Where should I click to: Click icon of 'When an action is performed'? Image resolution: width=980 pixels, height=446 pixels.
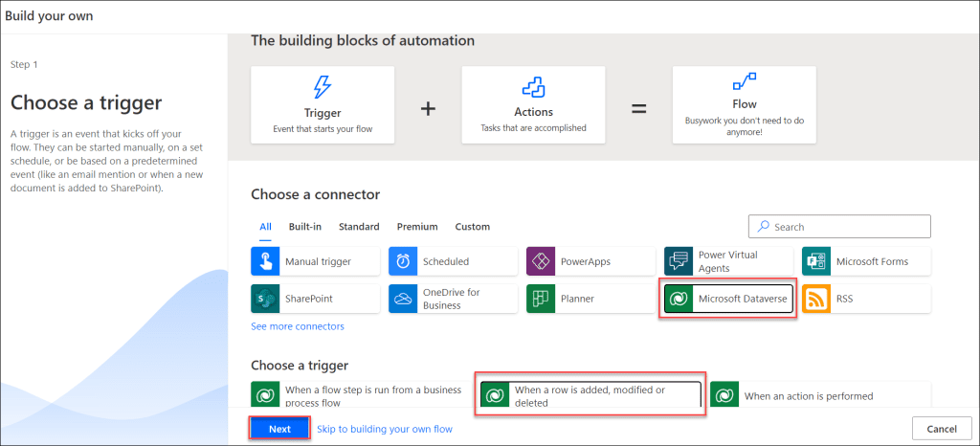click(x=724, y=396)
